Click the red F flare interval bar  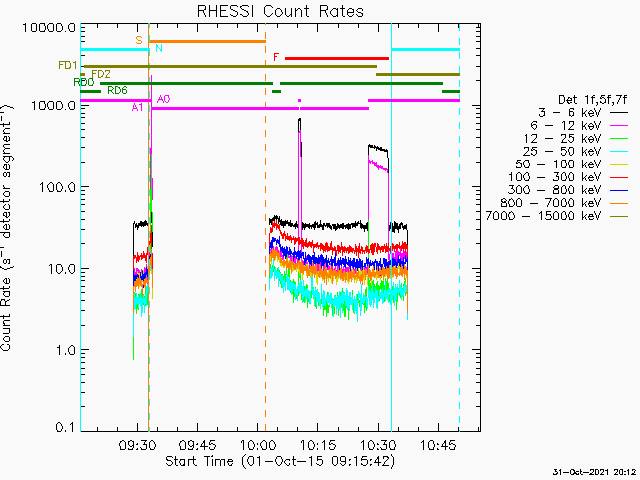click(337, 58)
